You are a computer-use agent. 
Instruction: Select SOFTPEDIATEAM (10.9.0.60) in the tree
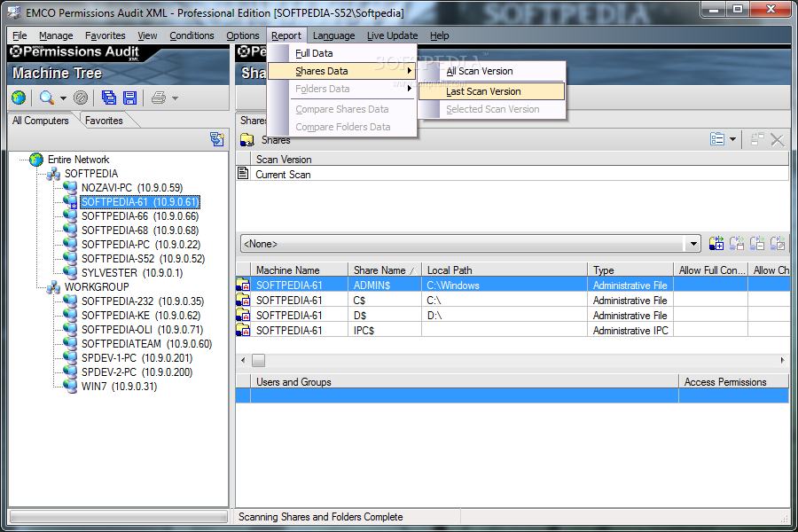pos(146,344)
